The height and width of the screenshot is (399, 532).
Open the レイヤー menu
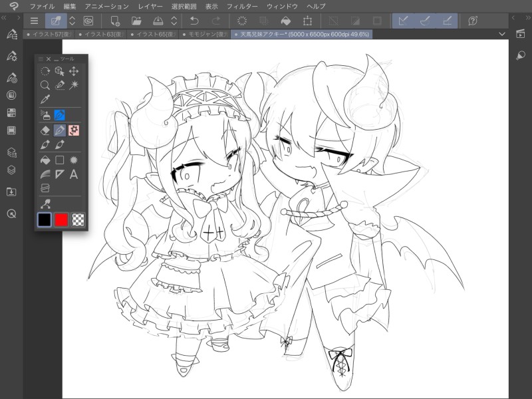[x=150, y=6]
